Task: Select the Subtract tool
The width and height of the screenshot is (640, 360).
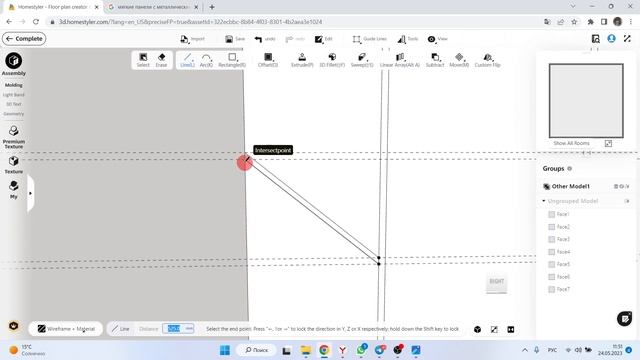Action: (435, 60)
